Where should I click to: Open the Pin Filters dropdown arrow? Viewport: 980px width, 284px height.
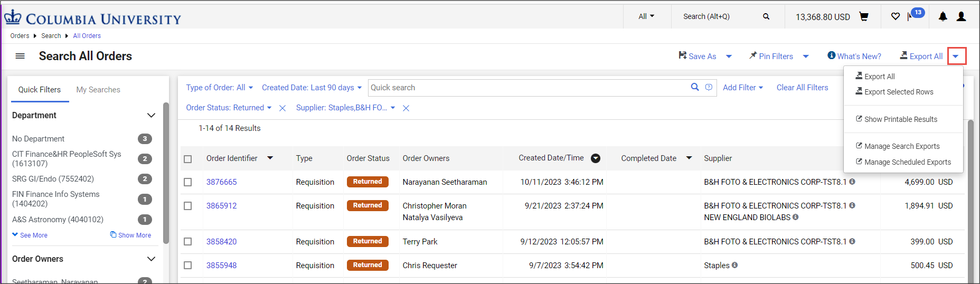(x=806, y=56)
